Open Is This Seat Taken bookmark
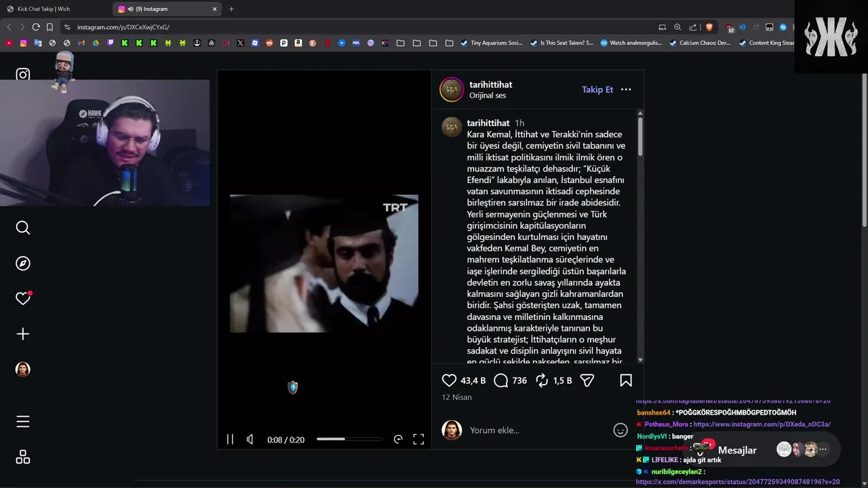 (561, 43)
